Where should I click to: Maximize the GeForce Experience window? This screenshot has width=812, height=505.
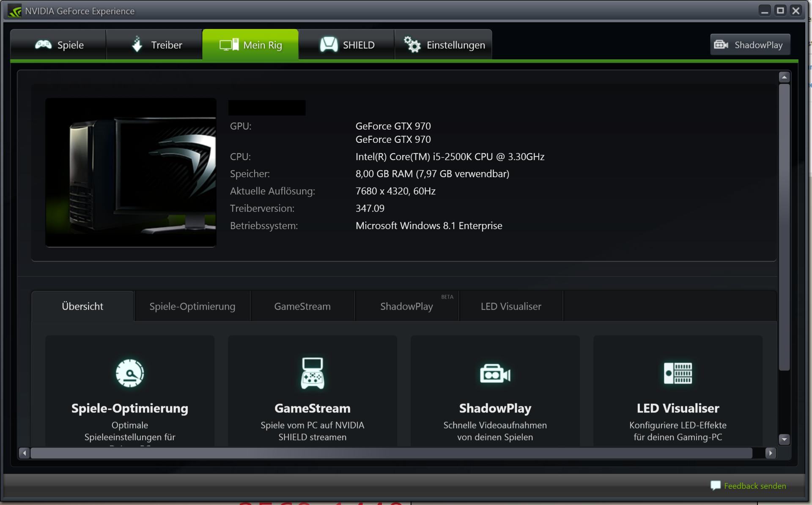tap(780, 11)
